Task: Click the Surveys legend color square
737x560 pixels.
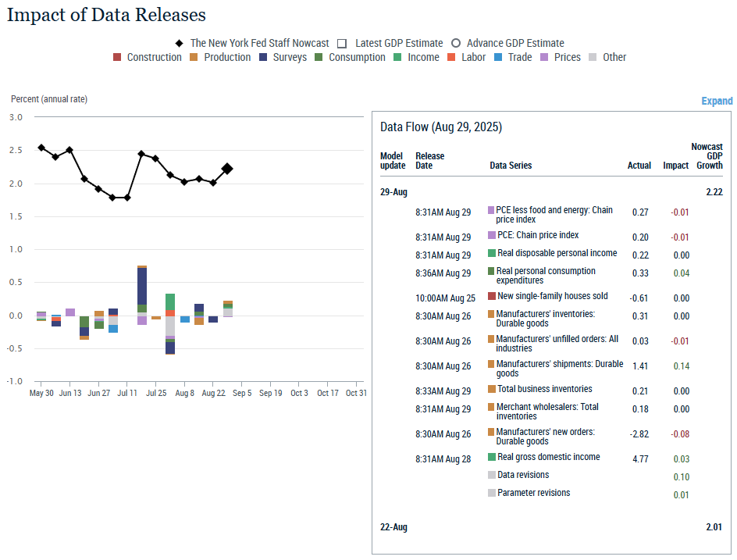Action: pos(263,57)
